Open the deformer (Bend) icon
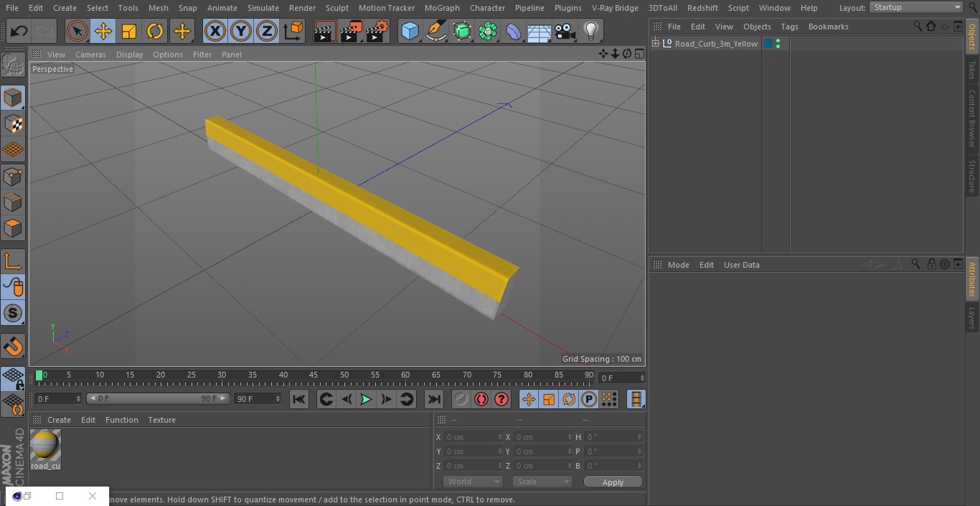This screenshot has width=980, height=506. coord(514,32)
